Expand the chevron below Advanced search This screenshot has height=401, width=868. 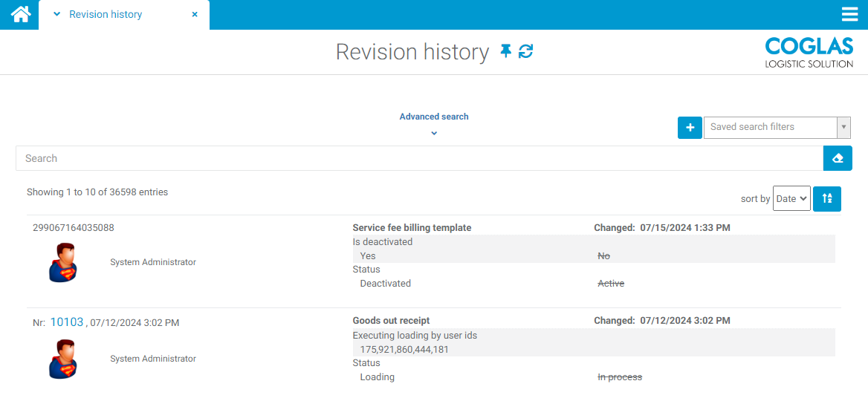(434, 134)
